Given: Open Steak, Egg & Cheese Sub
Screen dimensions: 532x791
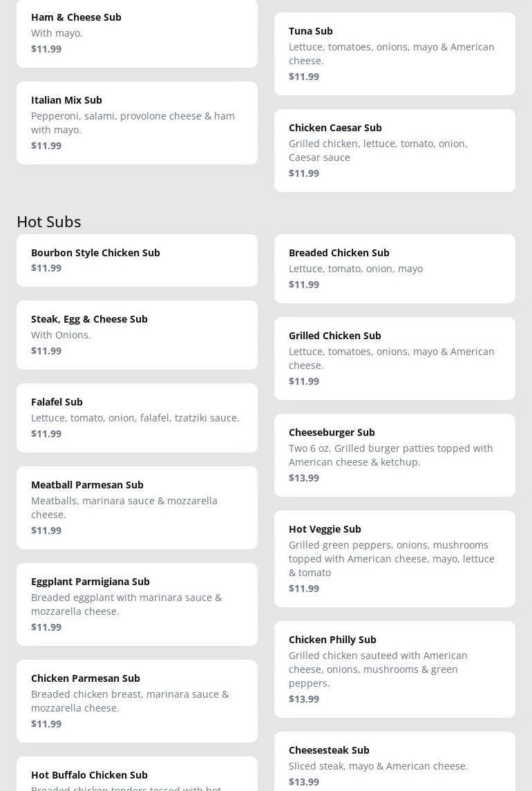Looking at the screenshot, I should click(137, 334).
